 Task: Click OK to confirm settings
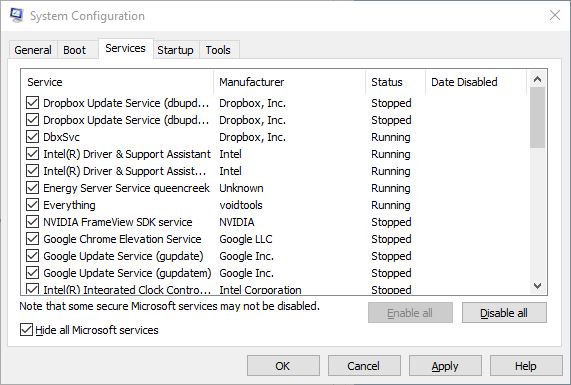(283, 366)
